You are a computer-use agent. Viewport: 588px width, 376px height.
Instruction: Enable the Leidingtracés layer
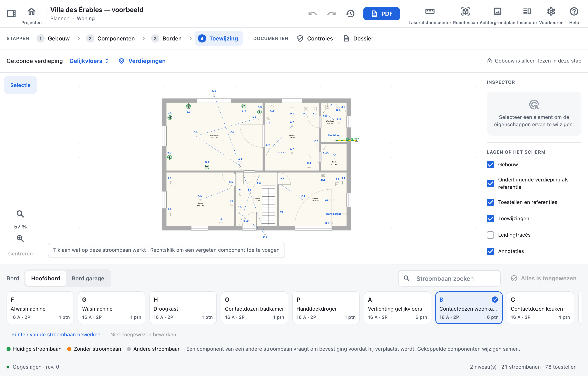point(490,235)
